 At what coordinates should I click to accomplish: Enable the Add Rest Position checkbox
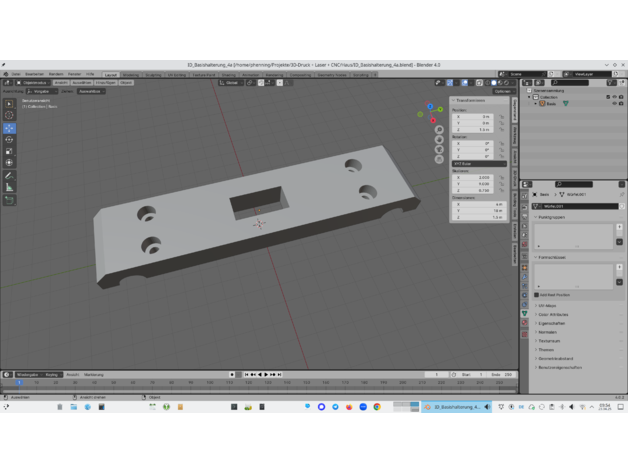pos(537,295)
